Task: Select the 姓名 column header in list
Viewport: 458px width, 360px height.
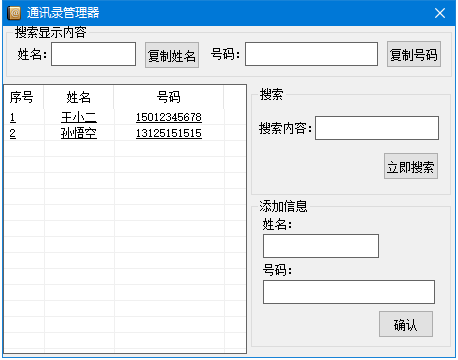Action: click(x=79, y=97)
